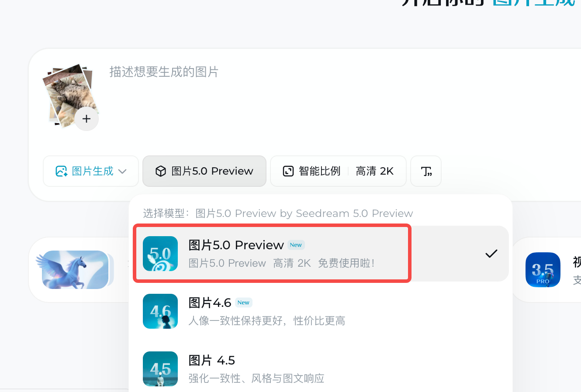Viewport: 581px width, 392px height.
Task: Click the 图片5.0 Preview model selector button
Action: coord(204,171)
